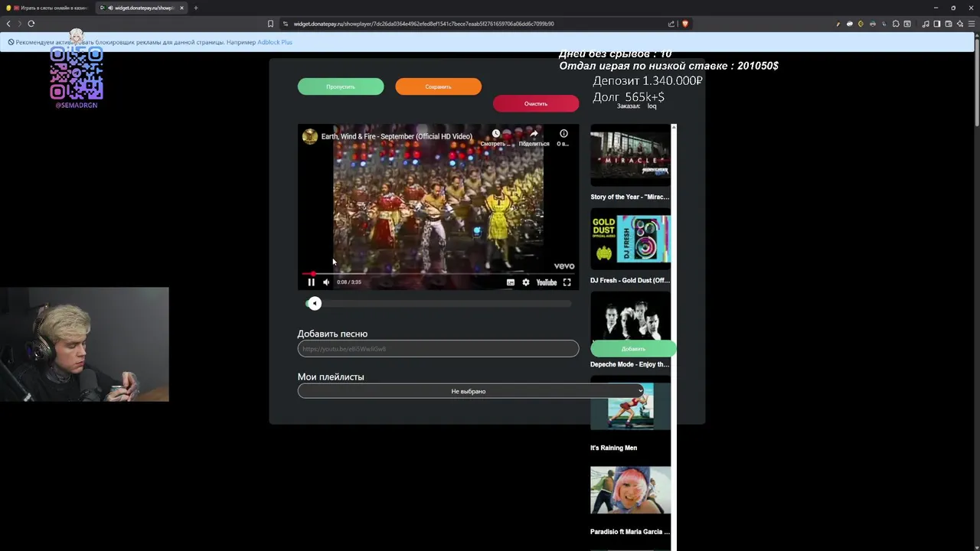The image size is (980, 551).
Task: Close the widget.donatepay.ru tab
Action: click(x=181, y=8)
